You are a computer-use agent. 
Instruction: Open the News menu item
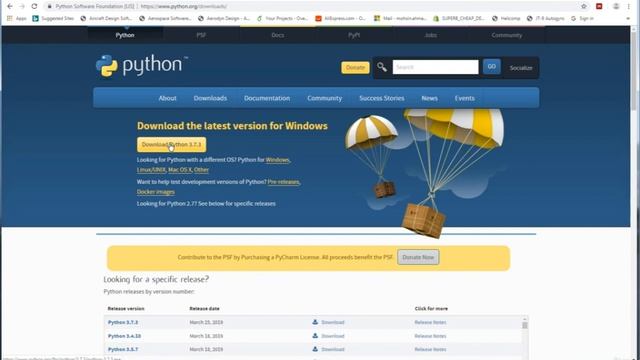(429, 98)
